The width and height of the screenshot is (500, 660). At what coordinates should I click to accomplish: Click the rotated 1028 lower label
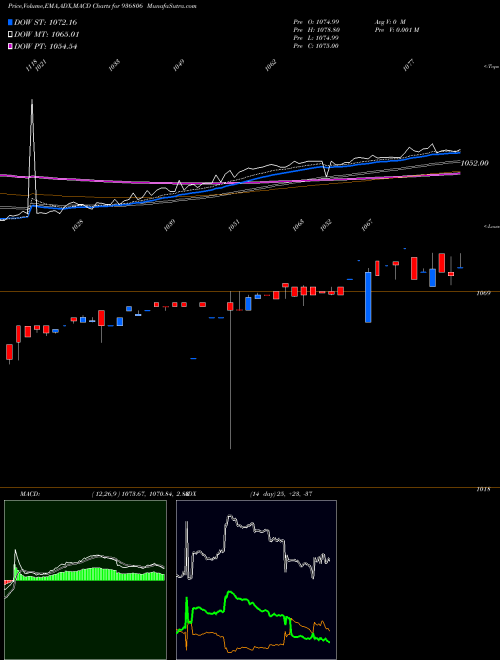click(x=77, y=225)
